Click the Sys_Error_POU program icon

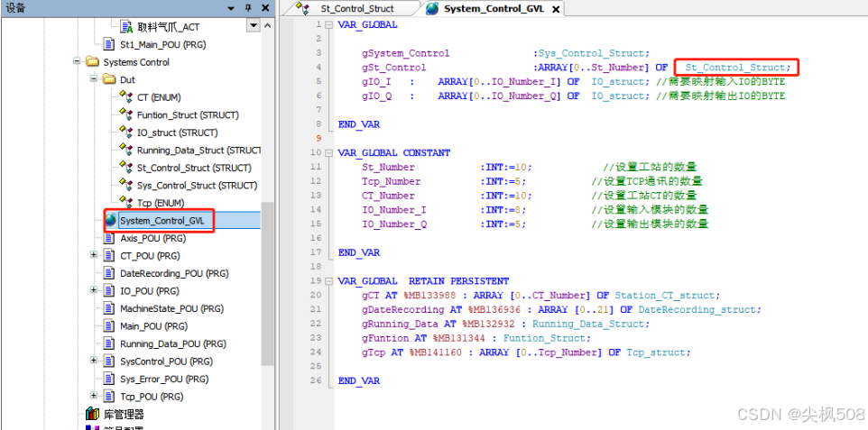point(110,380)
